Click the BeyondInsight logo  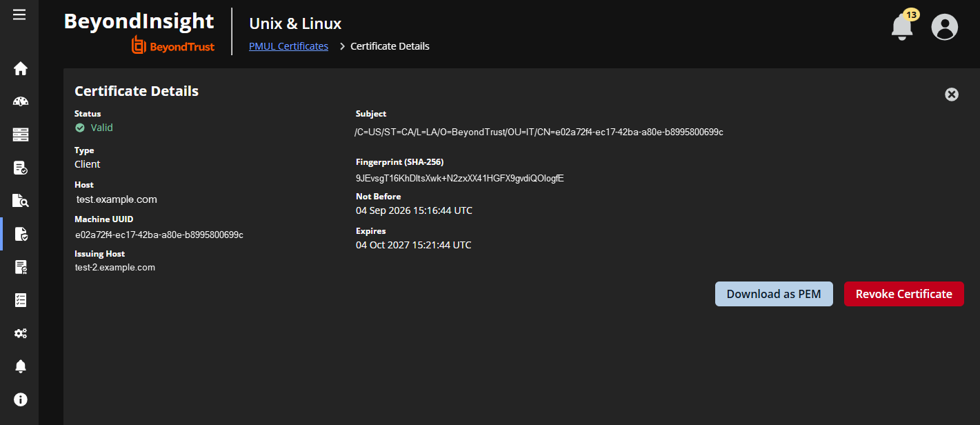click(x=139, y=32)
